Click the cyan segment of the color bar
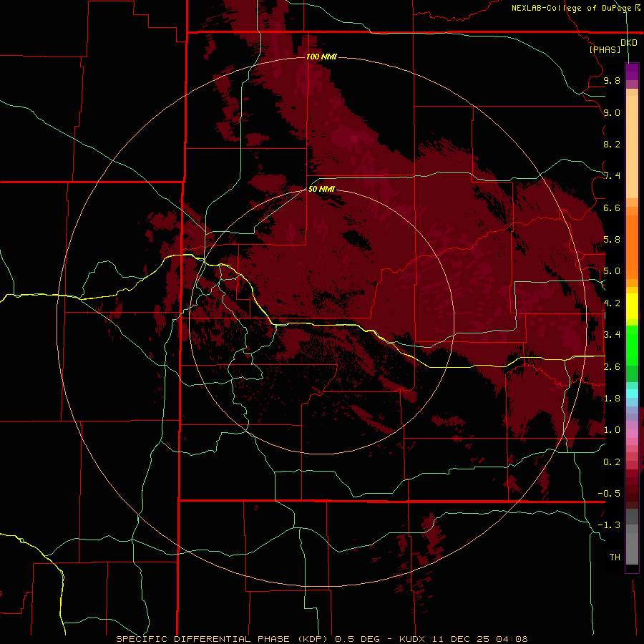This screenshot has width=644, height=644. 632,394
